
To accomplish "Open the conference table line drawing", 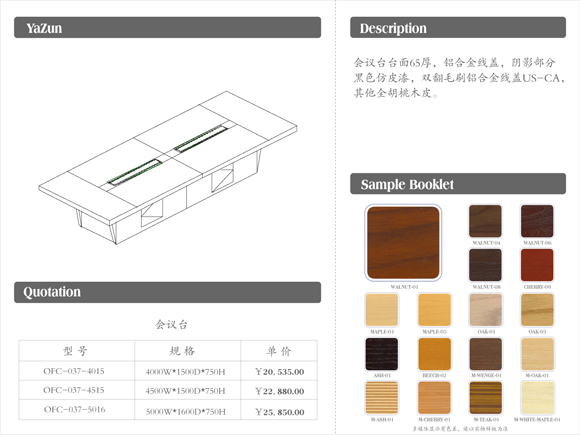I will click(x=168, y=168).
